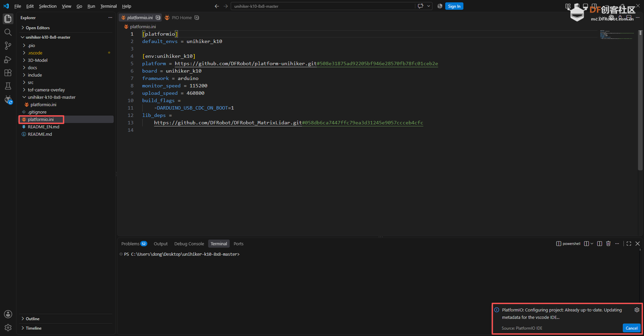Open the Accounts icon in activity bar
Screen dimensions: 644x336
coord(8,314)
